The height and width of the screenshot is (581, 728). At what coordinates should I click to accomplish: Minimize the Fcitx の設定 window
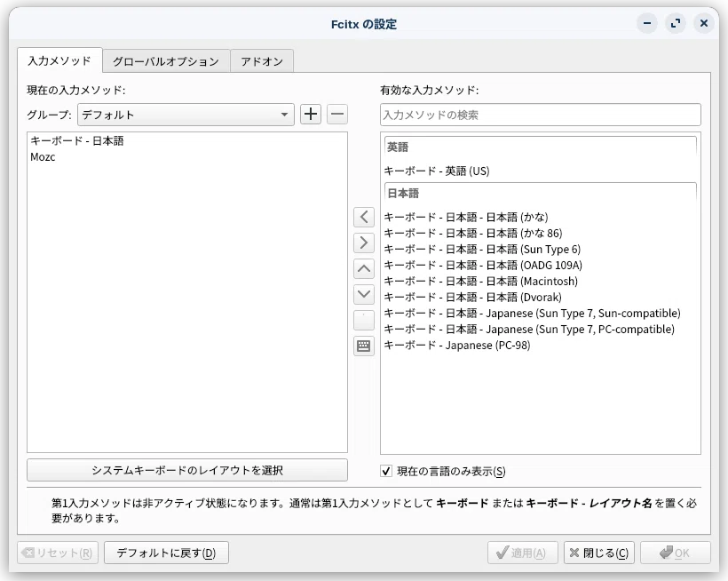click(647, 23)
